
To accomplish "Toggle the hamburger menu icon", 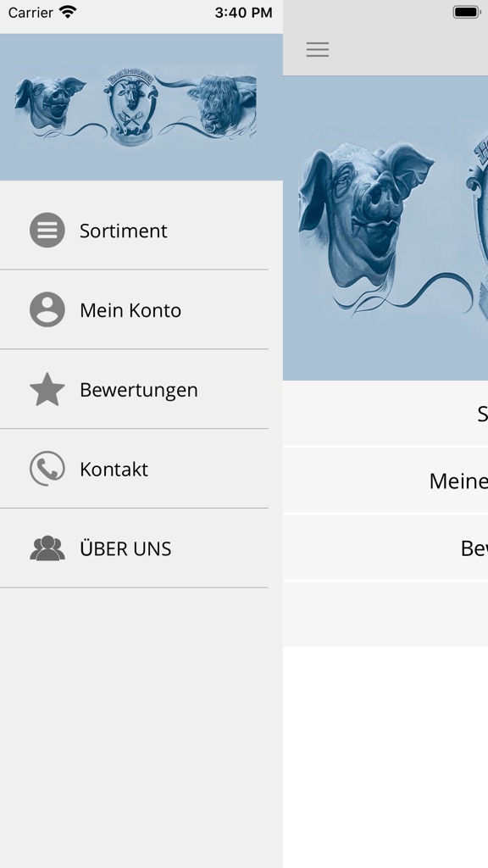I will coord(318,49).
